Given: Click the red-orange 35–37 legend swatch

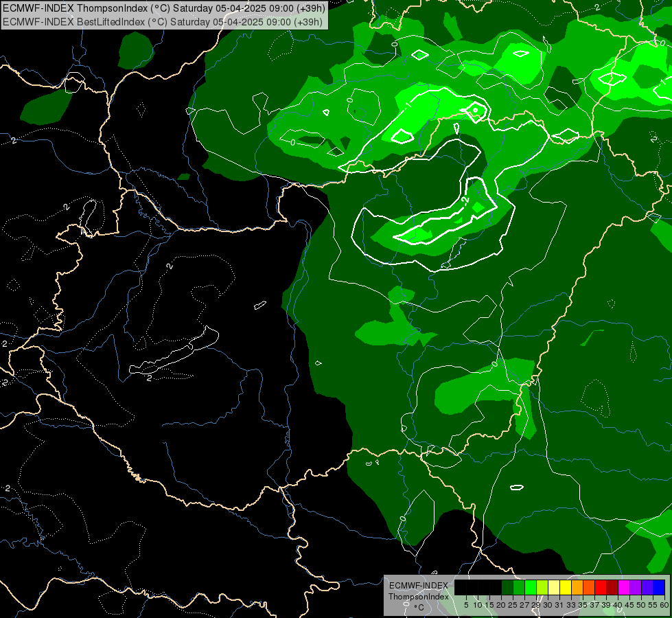Looking at the screenshot, I should 589,587.
